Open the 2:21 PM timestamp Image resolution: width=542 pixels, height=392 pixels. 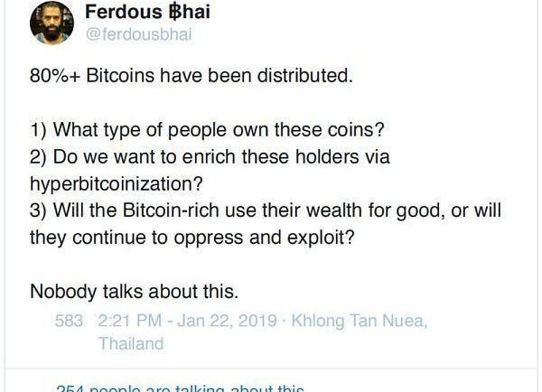pos(129,321)
